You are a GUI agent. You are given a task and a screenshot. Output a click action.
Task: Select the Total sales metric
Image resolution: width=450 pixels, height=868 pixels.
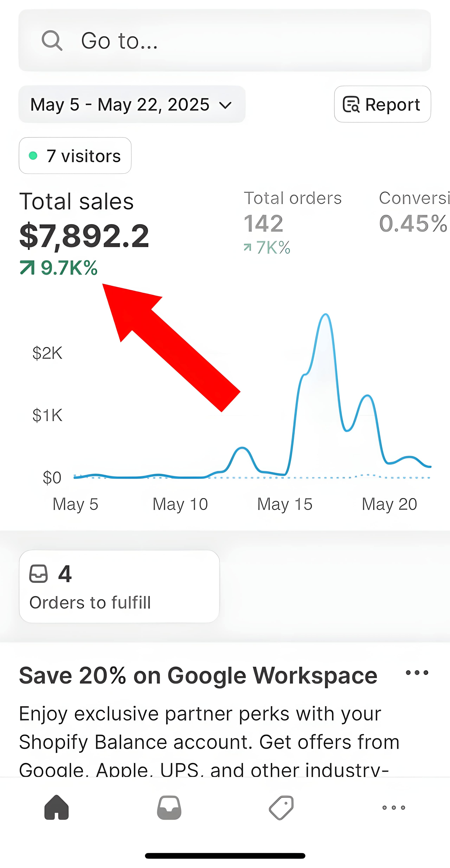pos(84,232)
